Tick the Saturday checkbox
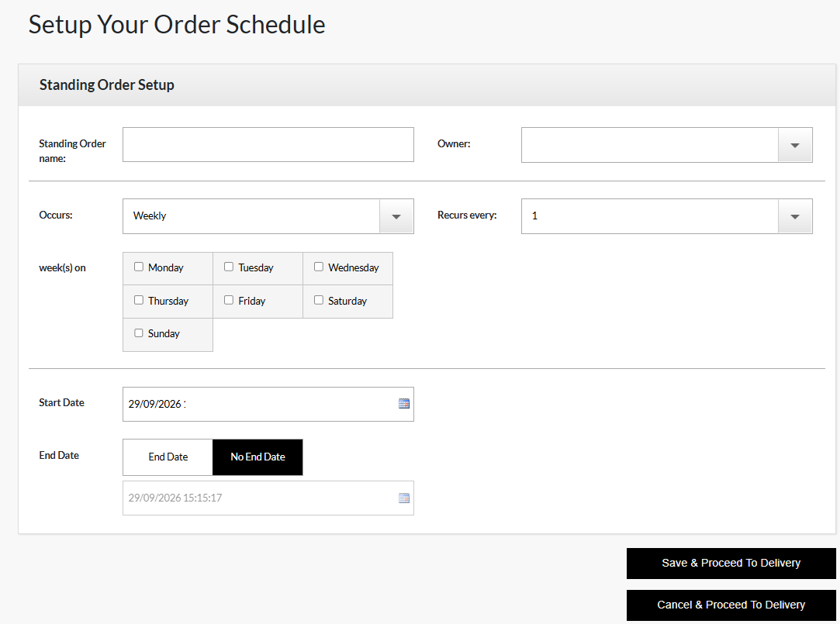Screen dimensions: 840x624 (x=319, y=300)
